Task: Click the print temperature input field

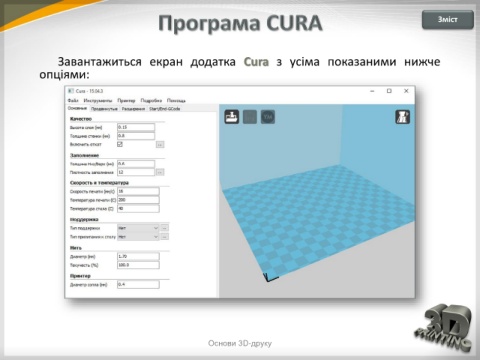Action: pyautogui.click(x=138, y=200)
